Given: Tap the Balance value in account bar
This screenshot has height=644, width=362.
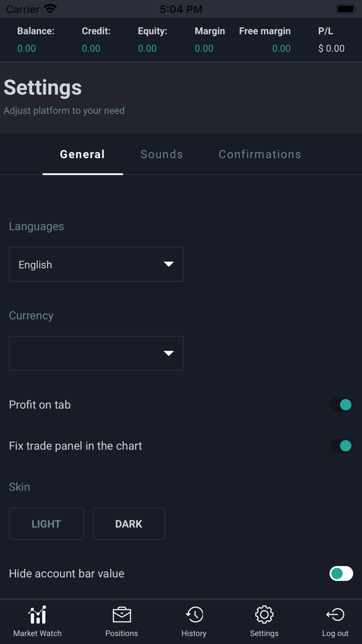Looking at the screenshot, I should pos(27,49).
